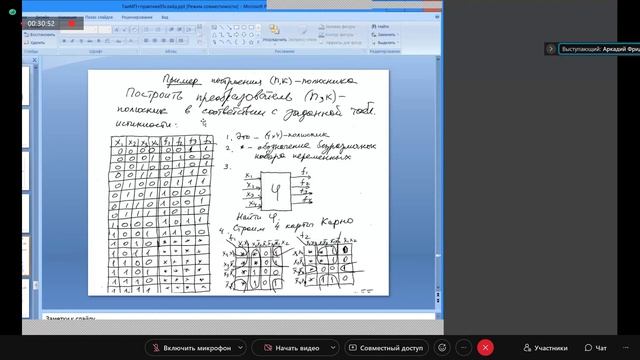This screenshot has height=360, width=640.
Task: Click the decrease indent icon
Action: (171, 29)
